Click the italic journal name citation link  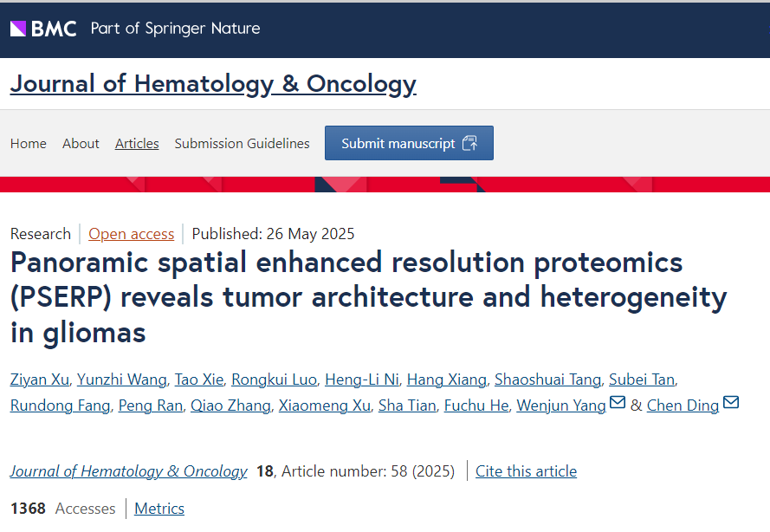[x=128, y=471]
